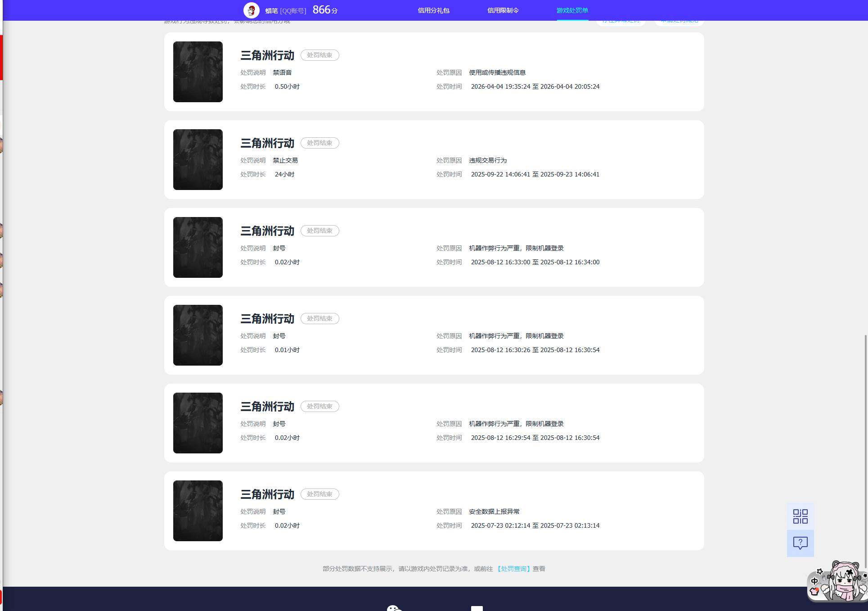The image size is (868, 611).
Task: Open the help question-mark feedback icon
Action: point(800,543)
